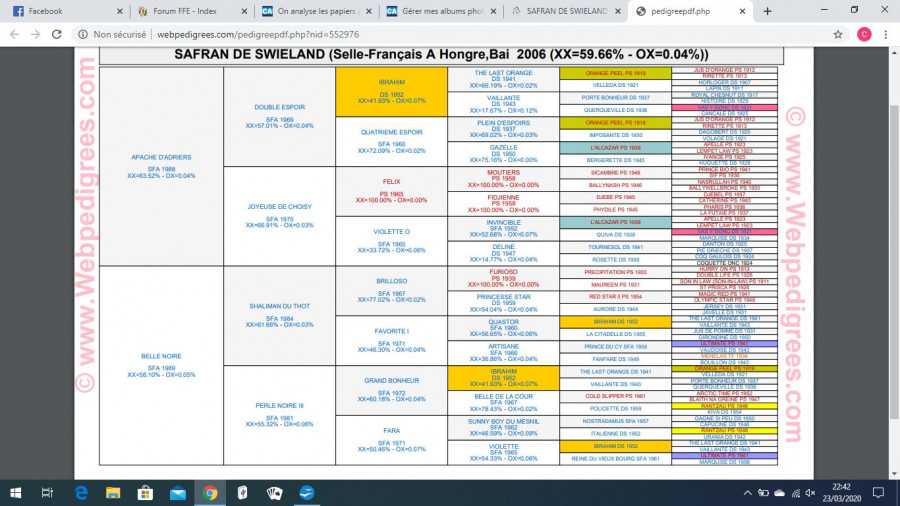This screenshot has height=506, width=900.
Task: Click FELIX PS 1965 cell
Action: [x=391, y=191]
